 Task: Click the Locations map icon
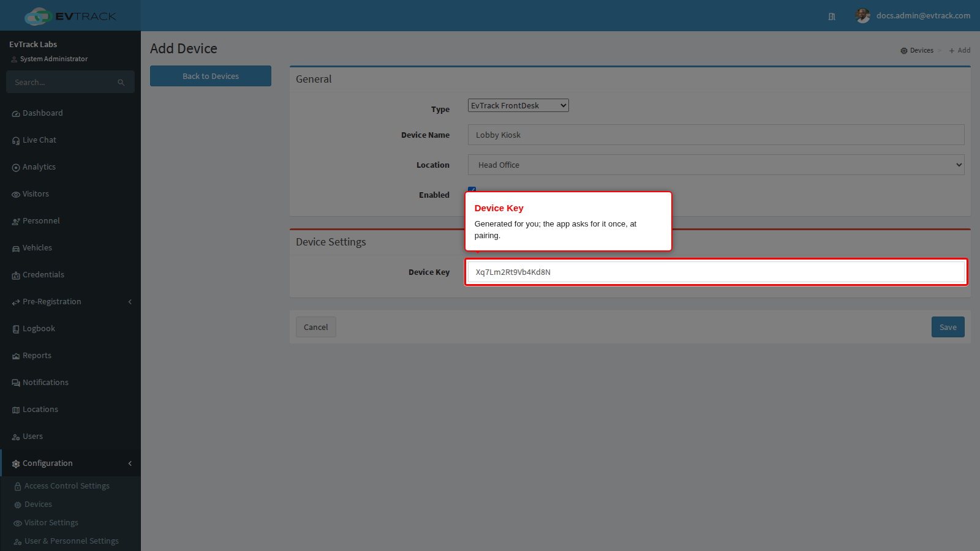click(16, 410)
